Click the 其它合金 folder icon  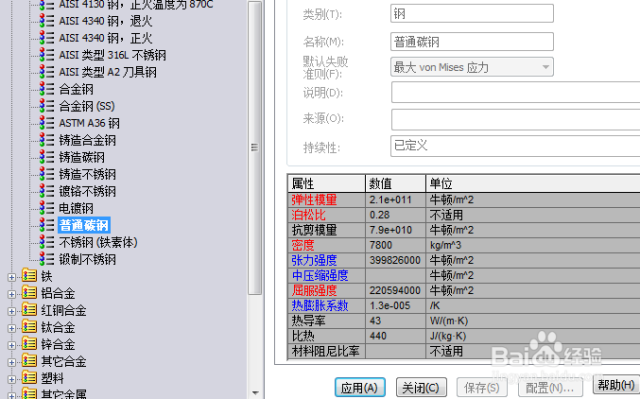(x=29, y=361)
